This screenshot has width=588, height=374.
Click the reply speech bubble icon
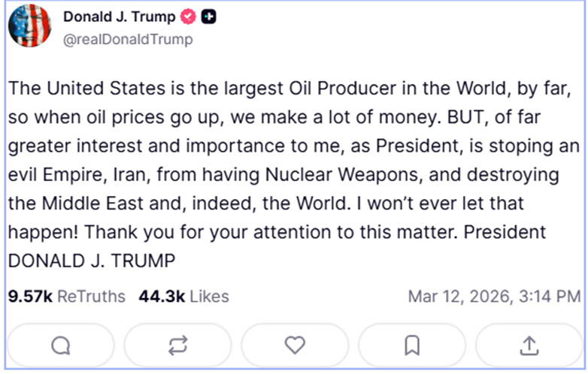(60, 345)
